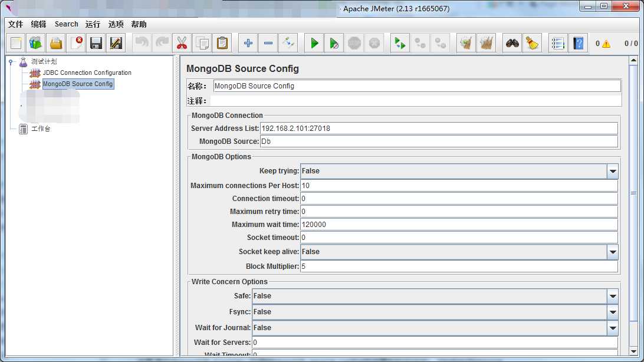Collapse the 测试计划 tree node toggle
The image size is (644, 362).
[x=11, y=62]
